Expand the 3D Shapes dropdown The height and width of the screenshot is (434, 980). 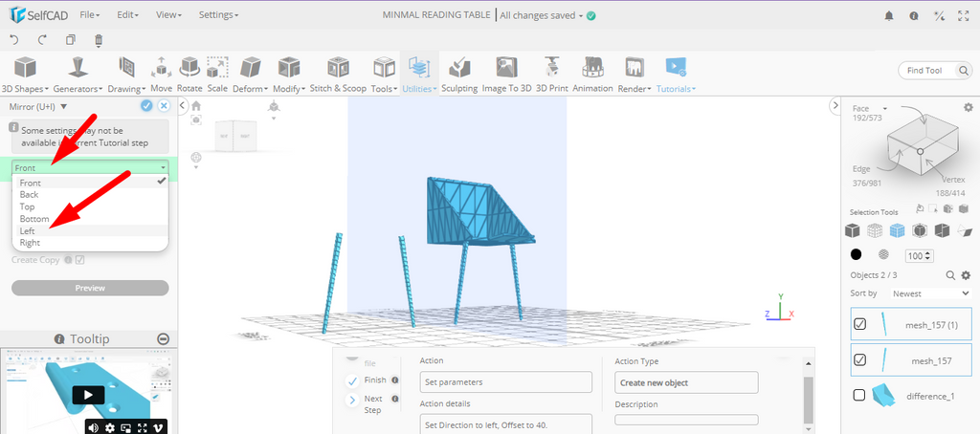point(25,75)
